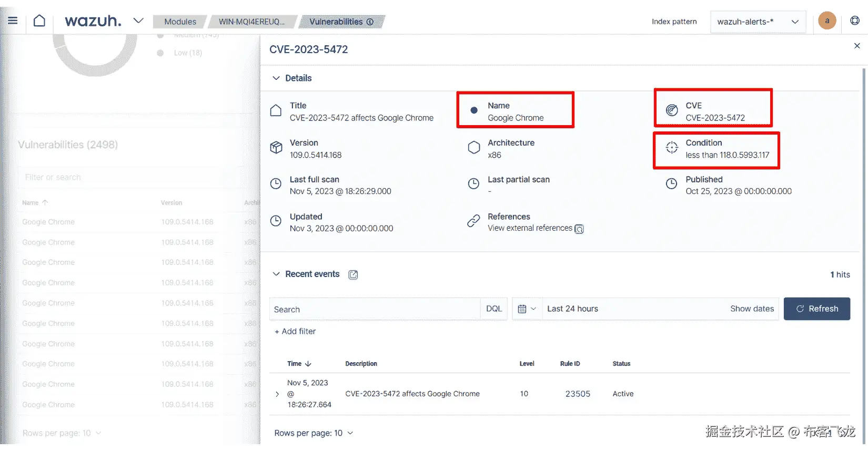Open the hamburger navigation menu
This screenshot has width=868, height=451.
13,20
